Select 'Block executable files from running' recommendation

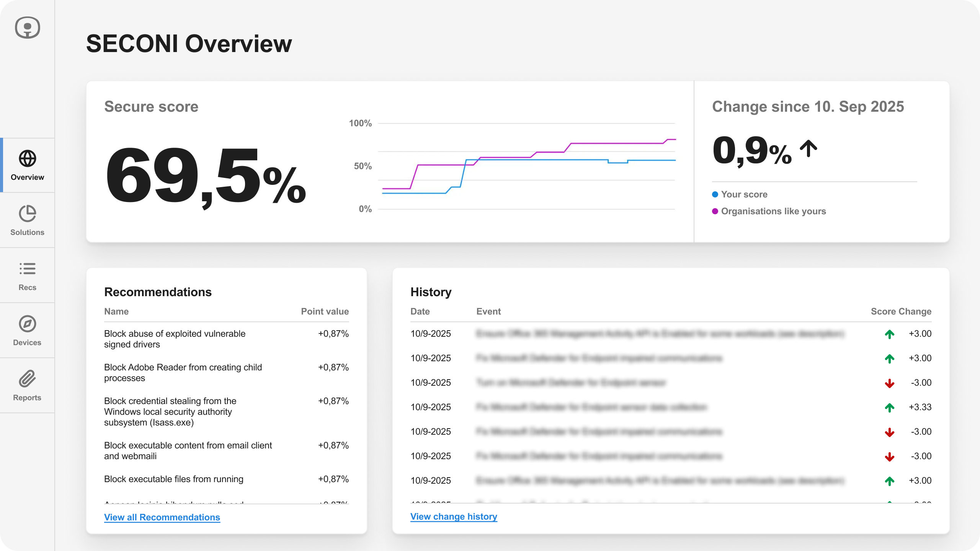(174, 479)
